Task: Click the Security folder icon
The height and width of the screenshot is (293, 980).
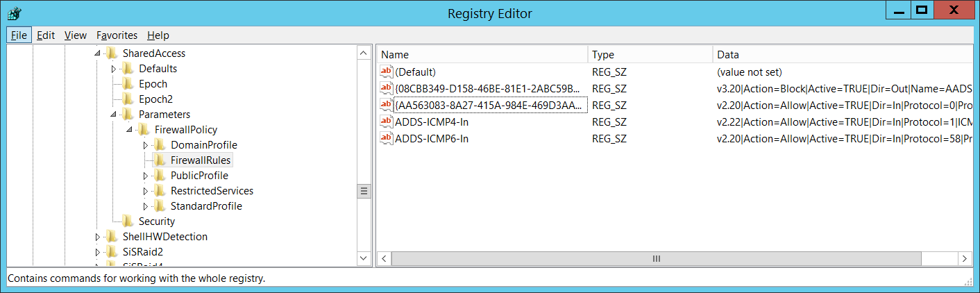Action: point(128,221)
